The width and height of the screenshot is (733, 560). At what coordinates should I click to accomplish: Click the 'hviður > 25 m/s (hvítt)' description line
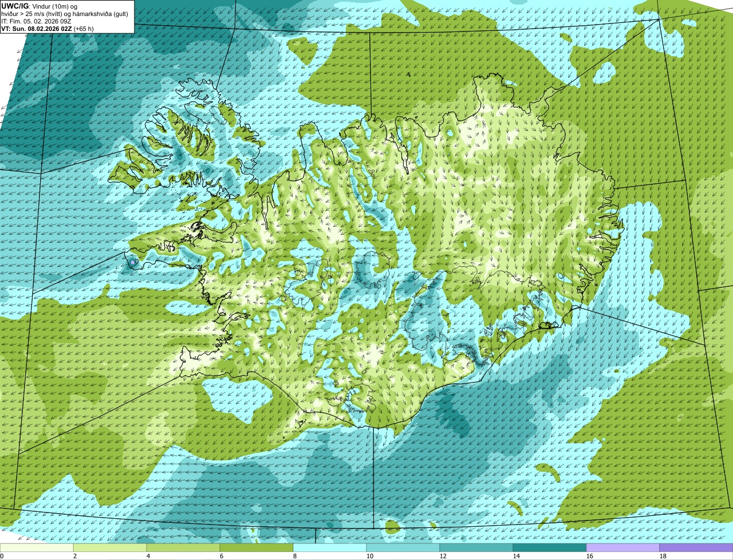[65, 13]
